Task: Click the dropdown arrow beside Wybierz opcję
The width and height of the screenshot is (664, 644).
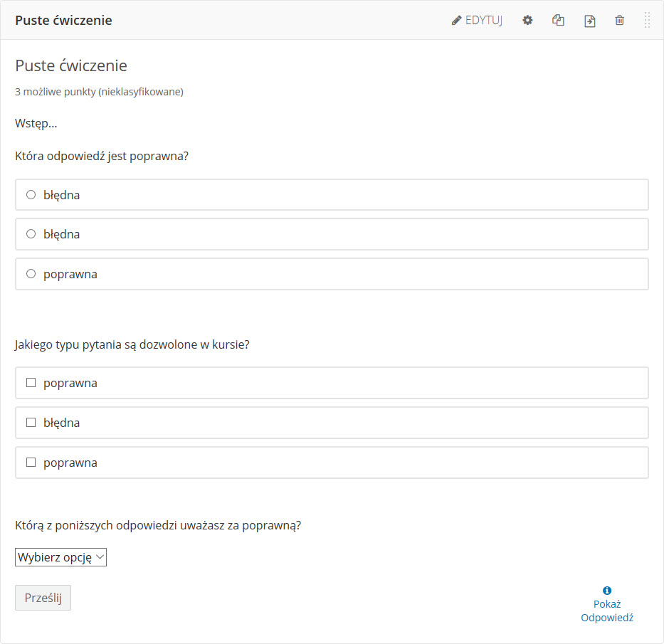Action: pos(100,557)
